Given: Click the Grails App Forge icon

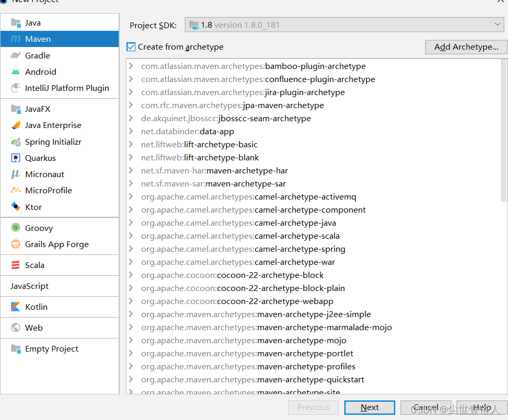Looking at the screenshot, I should [x=16, y=244].
